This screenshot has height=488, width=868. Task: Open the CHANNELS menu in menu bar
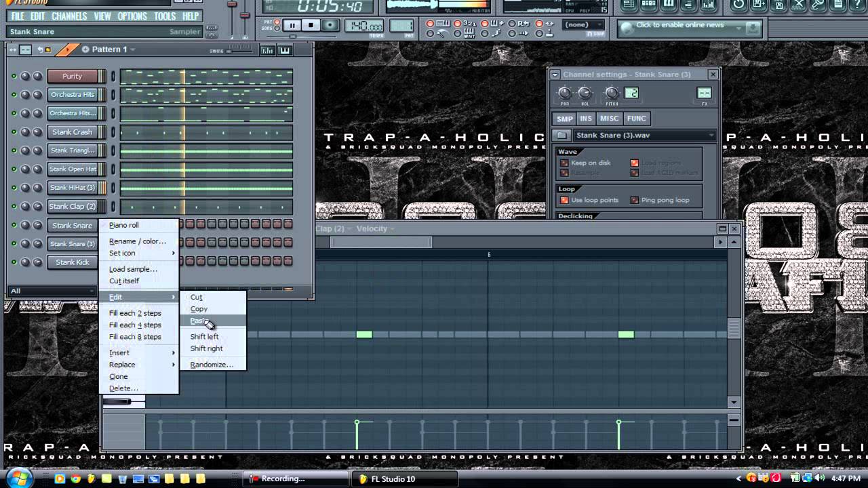point(69,16)
